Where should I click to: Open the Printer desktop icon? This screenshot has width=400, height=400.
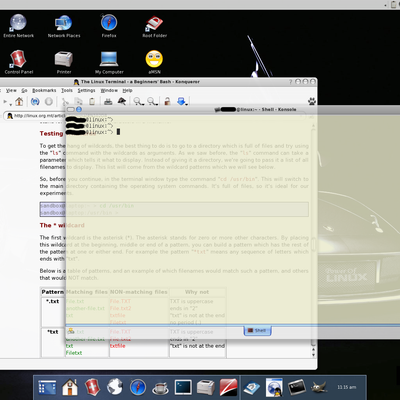(x=64, y=62)
